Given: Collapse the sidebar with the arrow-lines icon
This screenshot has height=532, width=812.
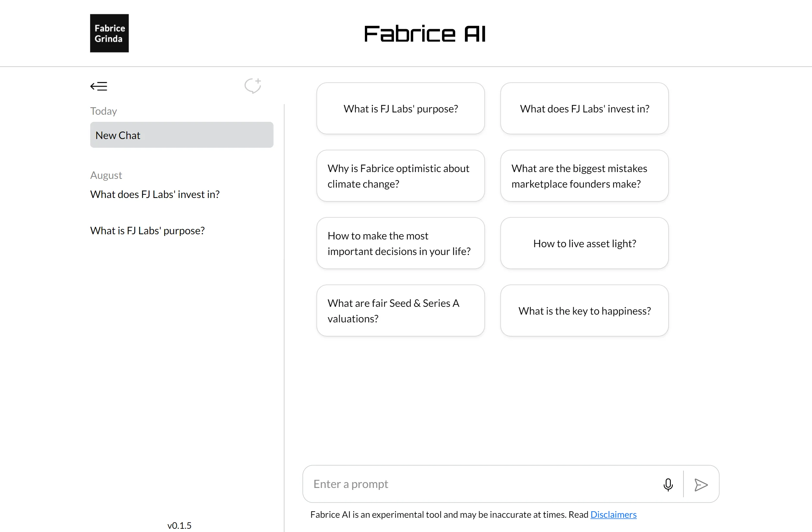Looking at the screenshot, I should [99, 86].
